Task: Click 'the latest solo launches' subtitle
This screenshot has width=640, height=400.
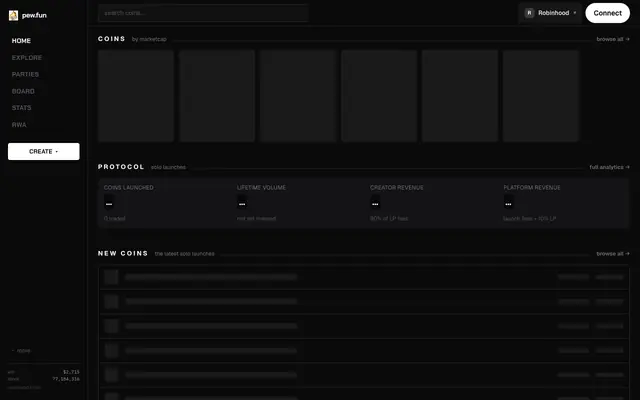Action: (184, 253)
